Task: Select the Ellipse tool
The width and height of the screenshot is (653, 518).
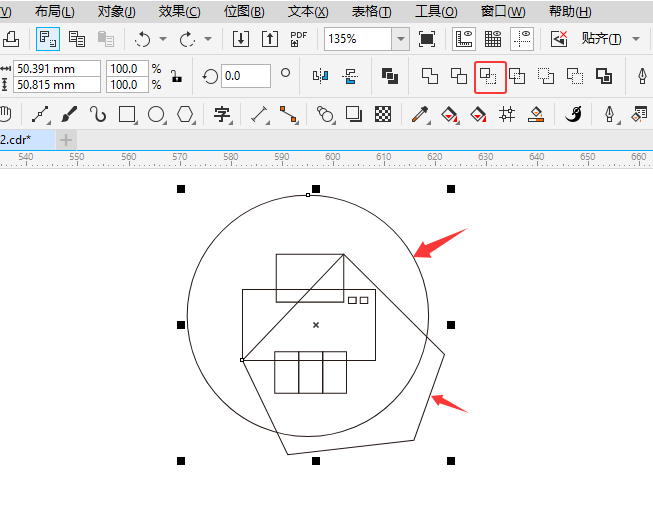Action: click(157, 114)
